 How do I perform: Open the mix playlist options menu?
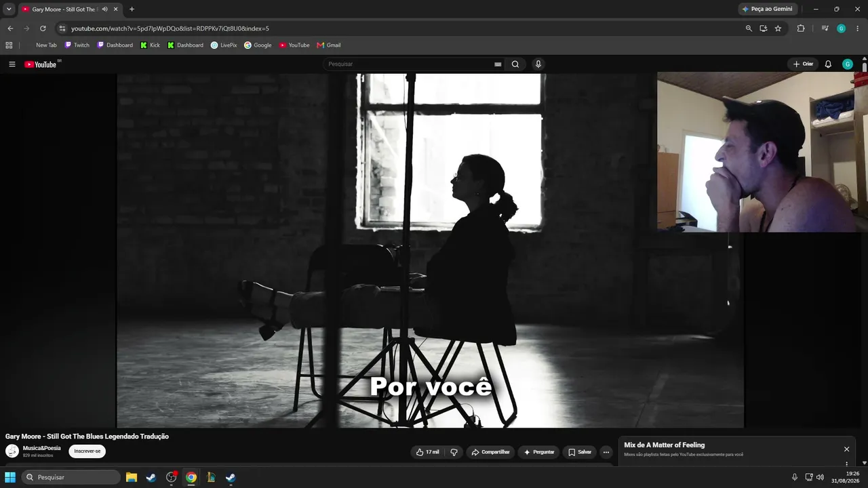point(846,464)
